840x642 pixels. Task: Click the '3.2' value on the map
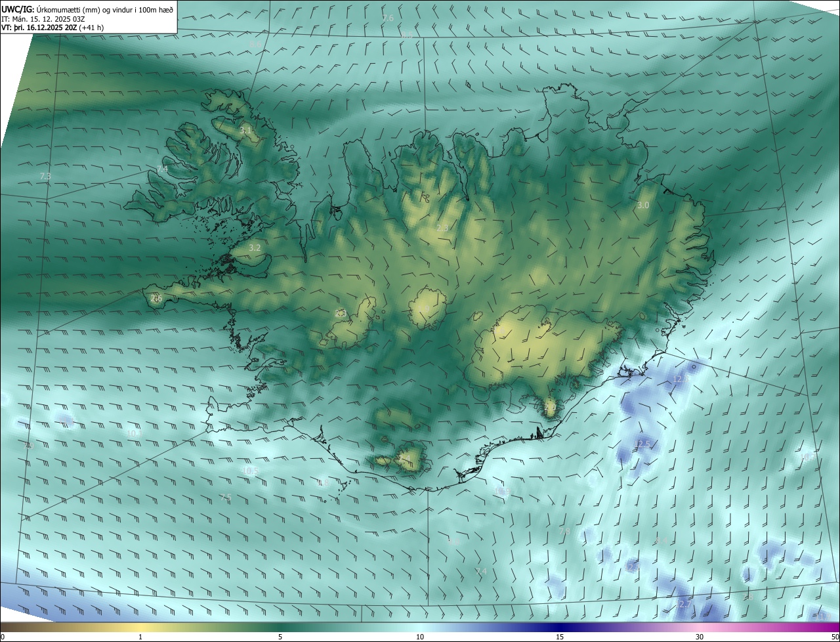[255, 248]
